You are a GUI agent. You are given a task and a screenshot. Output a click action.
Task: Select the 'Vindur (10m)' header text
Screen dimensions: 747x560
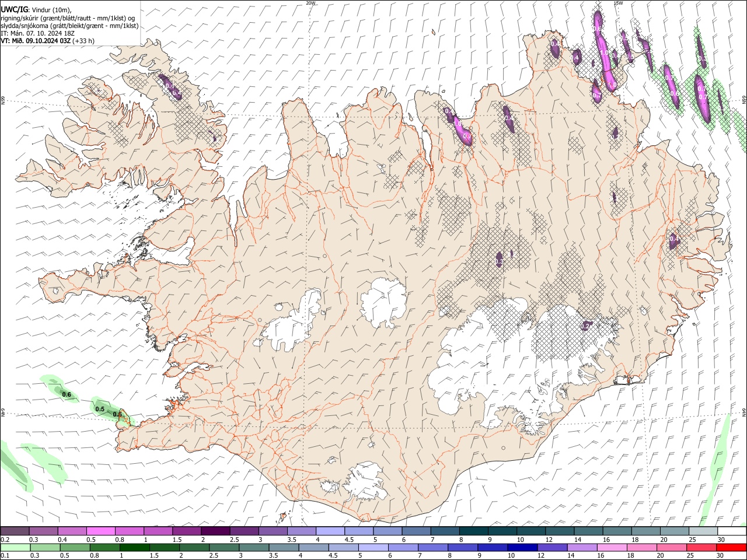pyautogui.click(x=51, y=10)
